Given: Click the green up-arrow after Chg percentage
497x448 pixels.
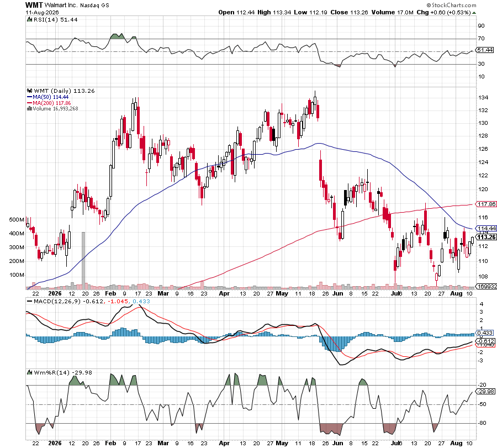Looking at the screenshot, I should (474, 13).
